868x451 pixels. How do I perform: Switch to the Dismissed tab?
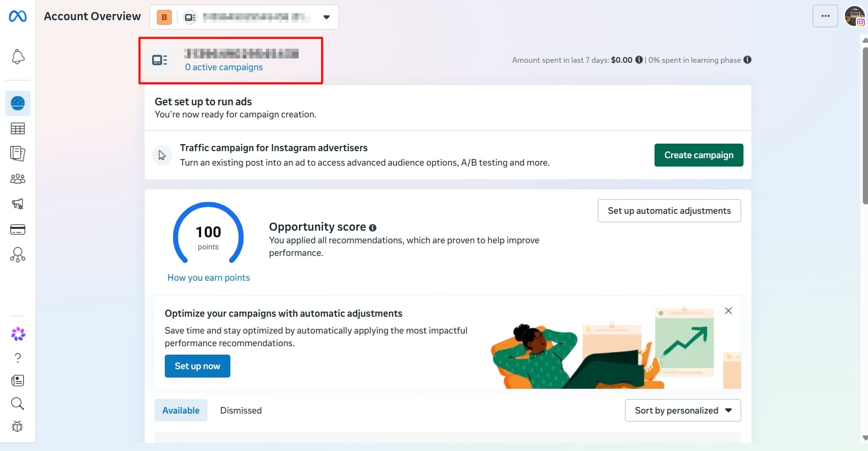point(241,410)
